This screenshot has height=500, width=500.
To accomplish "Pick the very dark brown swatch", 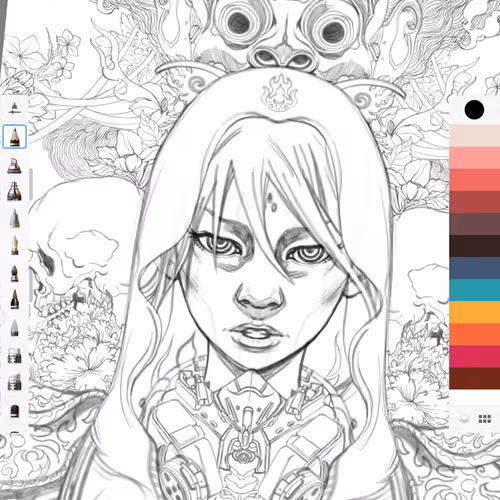I will coord(475,246).
